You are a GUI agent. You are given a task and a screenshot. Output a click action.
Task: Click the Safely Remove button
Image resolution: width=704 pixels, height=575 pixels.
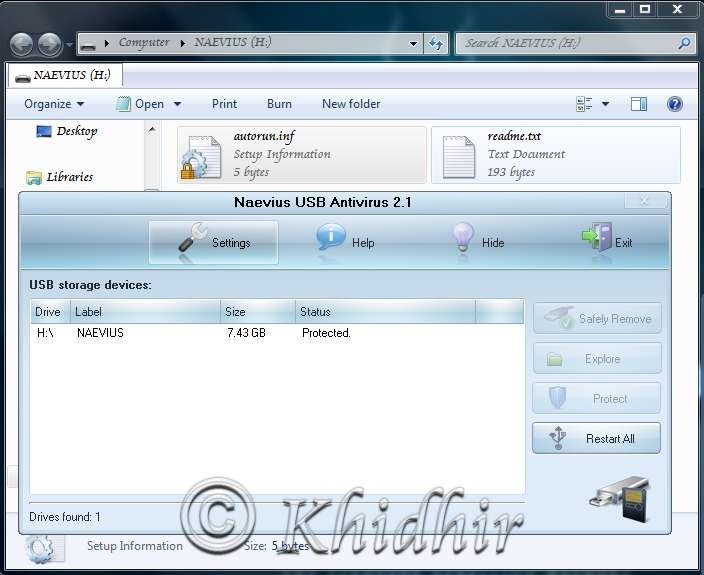pos(596,319)
